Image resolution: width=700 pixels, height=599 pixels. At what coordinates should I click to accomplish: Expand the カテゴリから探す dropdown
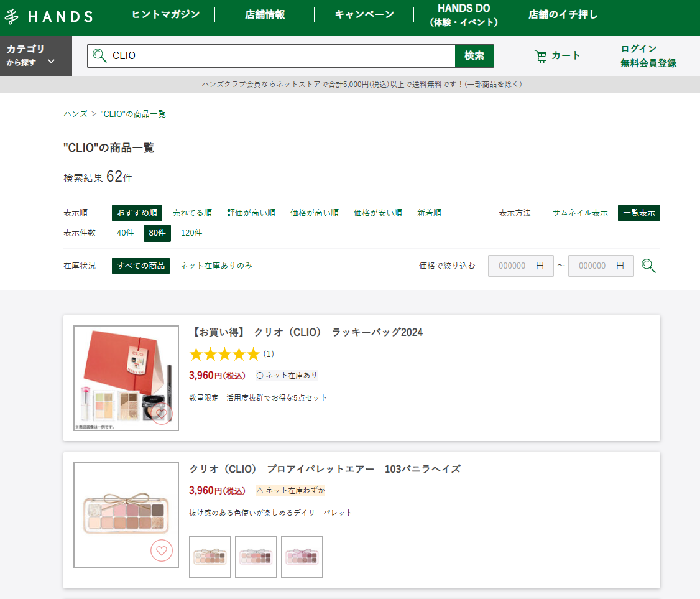(35, 56)
